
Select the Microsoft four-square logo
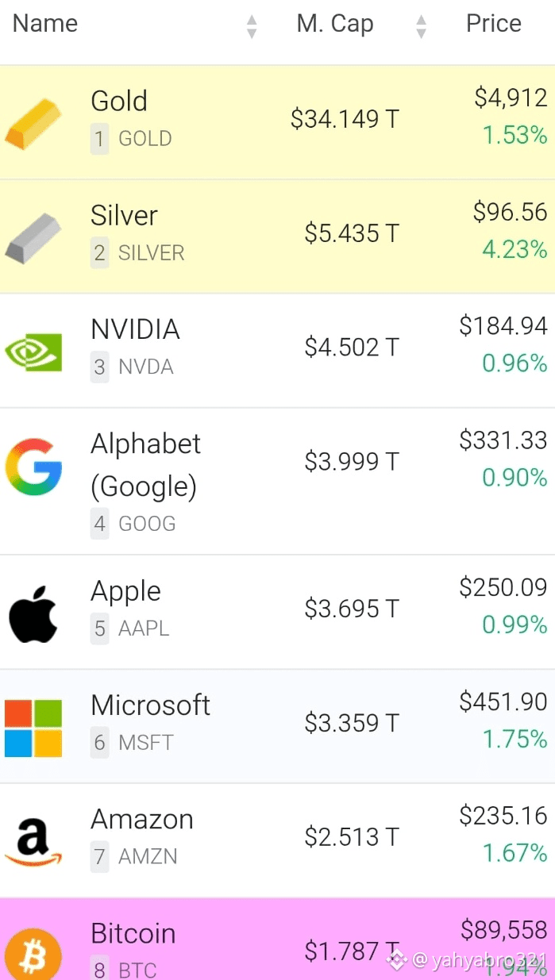(x=33, y=727)
